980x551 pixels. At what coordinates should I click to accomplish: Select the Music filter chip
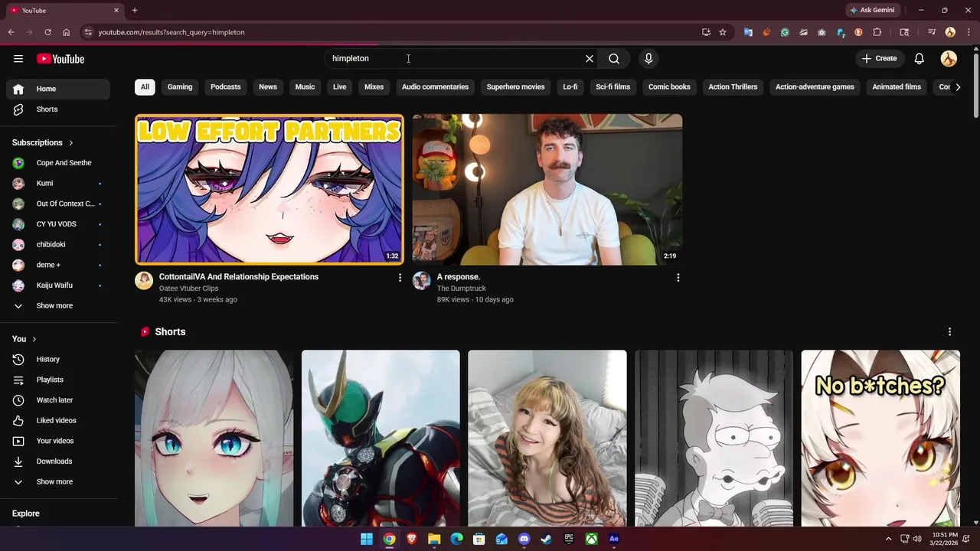tap(305, 86)
